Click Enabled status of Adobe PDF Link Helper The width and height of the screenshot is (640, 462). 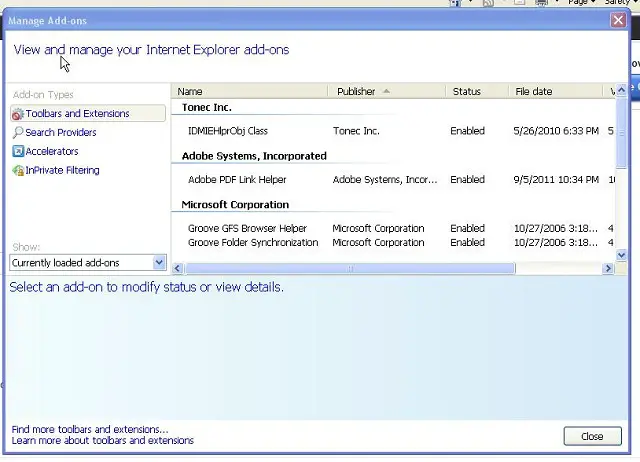467,180
